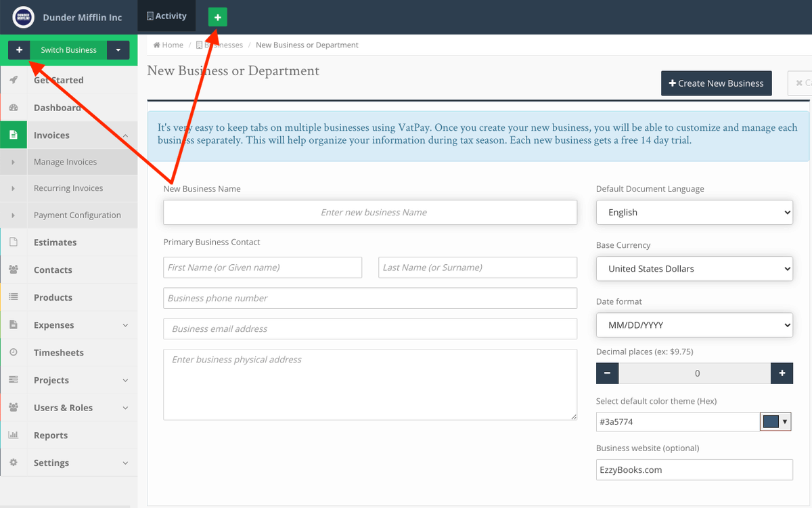Click New Business or Department breadcrumb text

(307, 45)
